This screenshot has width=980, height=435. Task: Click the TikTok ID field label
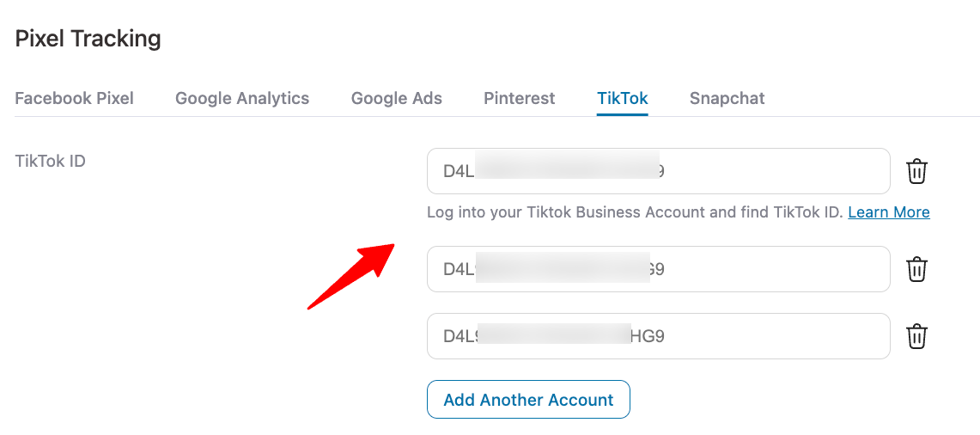pyautogui.click(x=50, y=161)
